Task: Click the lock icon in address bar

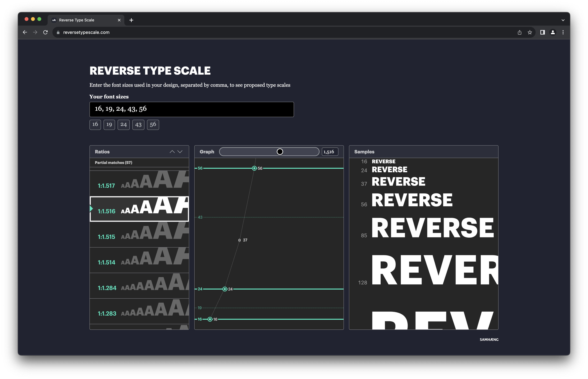Action: click(x=58, y=32)
